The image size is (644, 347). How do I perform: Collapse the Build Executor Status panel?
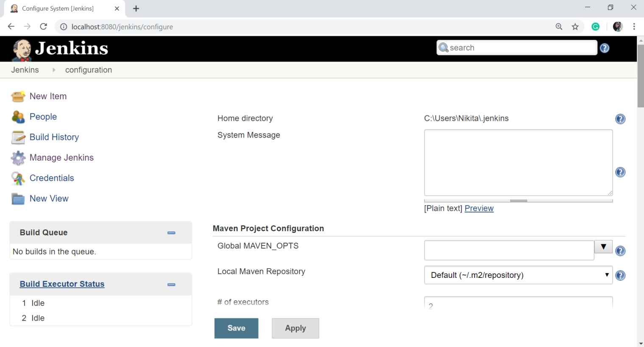coord(171,285)
